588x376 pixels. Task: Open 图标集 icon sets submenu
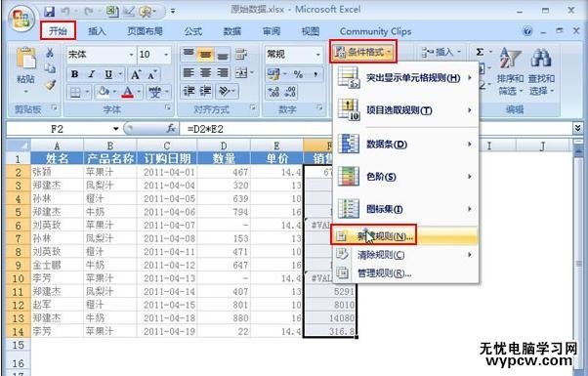coord(405,209)
